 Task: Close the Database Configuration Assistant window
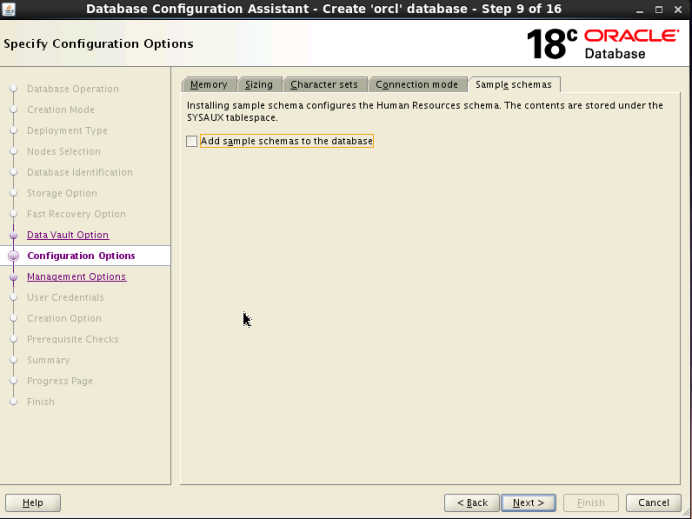pos(678,9)
